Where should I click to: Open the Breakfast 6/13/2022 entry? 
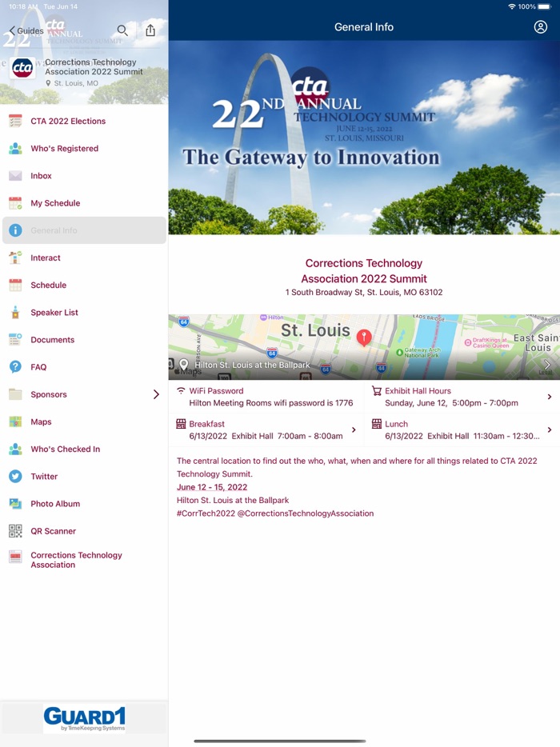pos(266,429)
